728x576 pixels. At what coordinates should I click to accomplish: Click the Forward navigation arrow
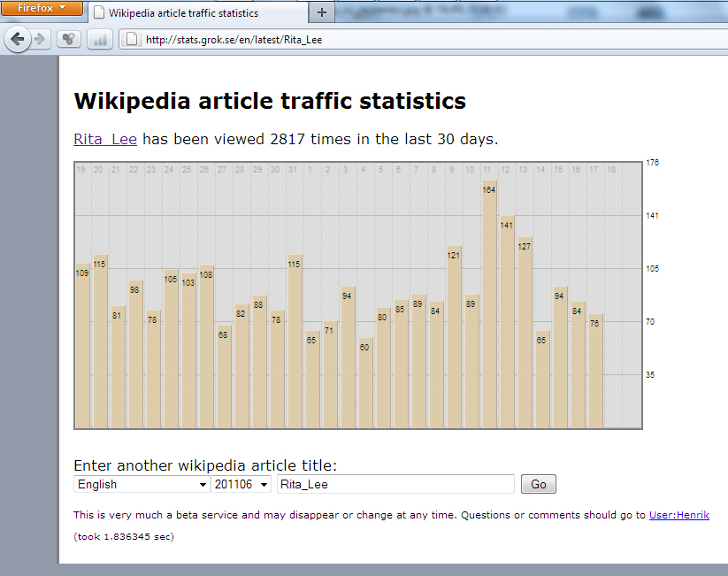40,39
